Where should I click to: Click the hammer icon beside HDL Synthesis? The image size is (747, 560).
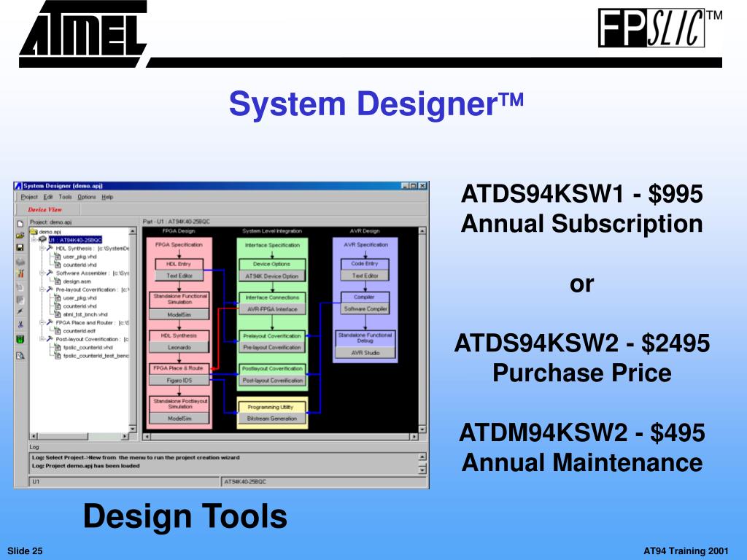point(50,248)
